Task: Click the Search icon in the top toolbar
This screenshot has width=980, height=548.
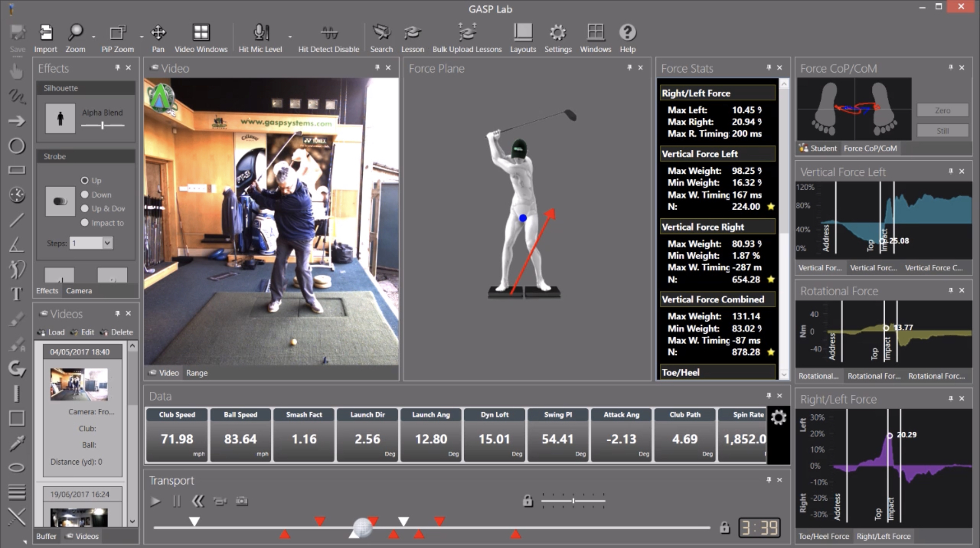Action: [x=381, y=34]
